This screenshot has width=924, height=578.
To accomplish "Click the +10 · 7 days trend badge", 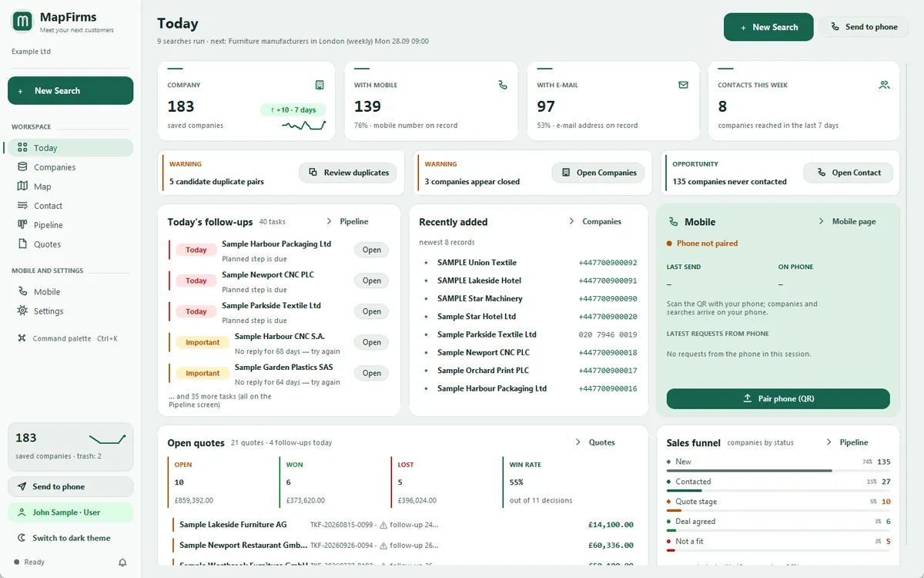I will [x=293, y=109].
